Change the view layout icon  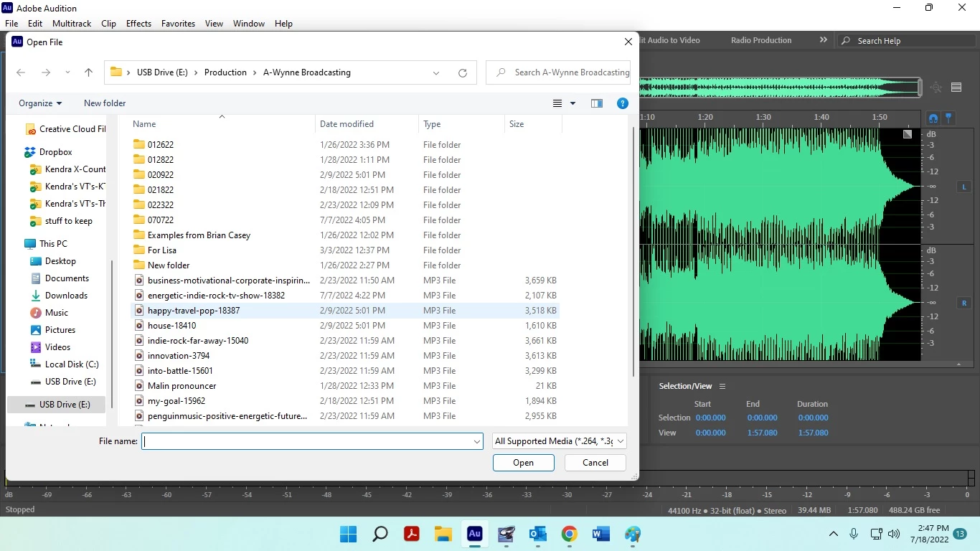pos(557,103)
